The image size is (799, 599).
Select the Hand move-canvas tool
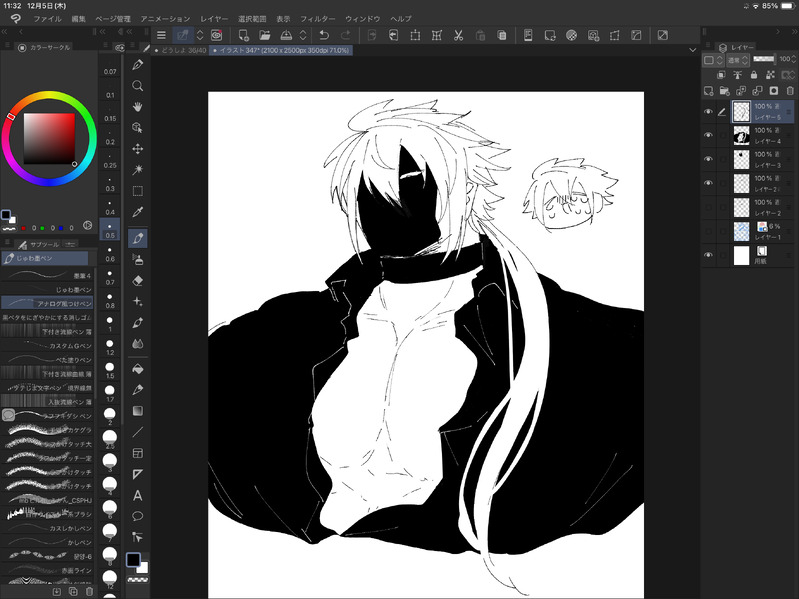coord(138,106)
